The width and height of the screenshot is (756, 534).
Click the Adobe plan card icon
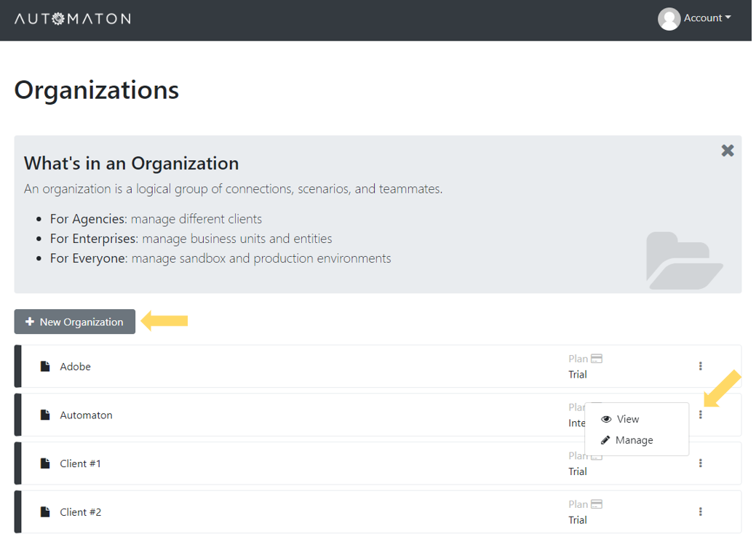pos(597,359)
